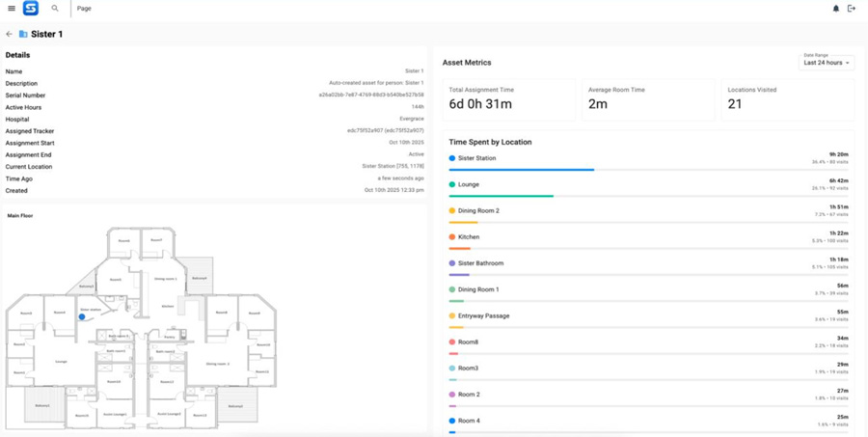This screenshot has width=868, height=437.
Task: Click the Dining Room 2 yellow dot
Action: [x=452, y=210]
